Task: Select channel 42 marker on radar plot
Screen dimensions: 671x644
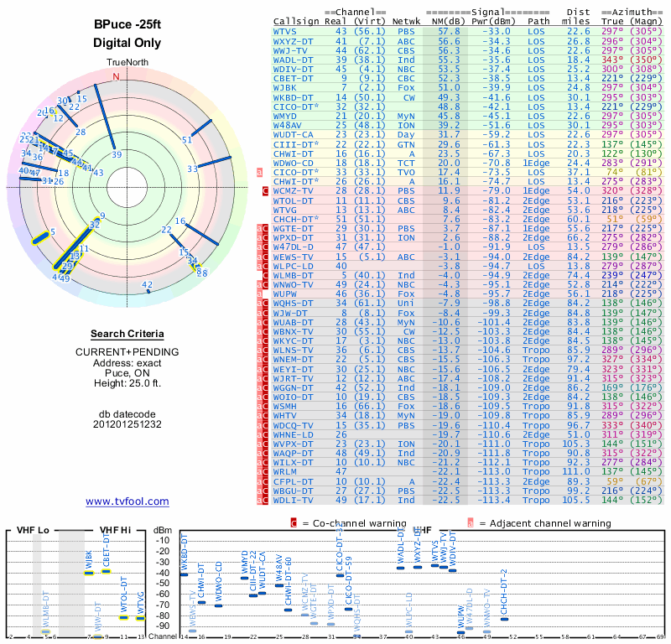Action: click(x=148, y=285)
